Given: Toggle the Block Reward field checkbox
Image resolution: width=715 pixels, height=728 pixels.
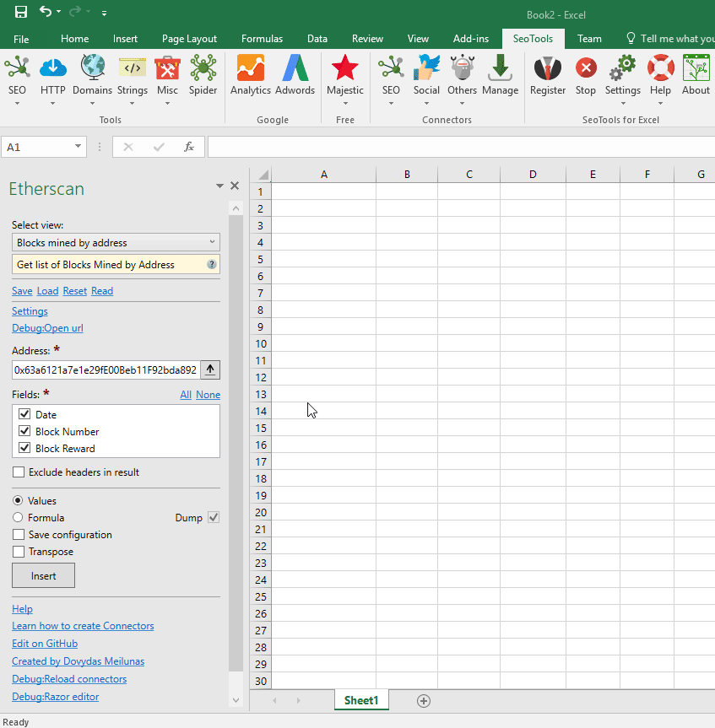Looking at the screenshot, I should pyautogui.click(x=24, y=449).
